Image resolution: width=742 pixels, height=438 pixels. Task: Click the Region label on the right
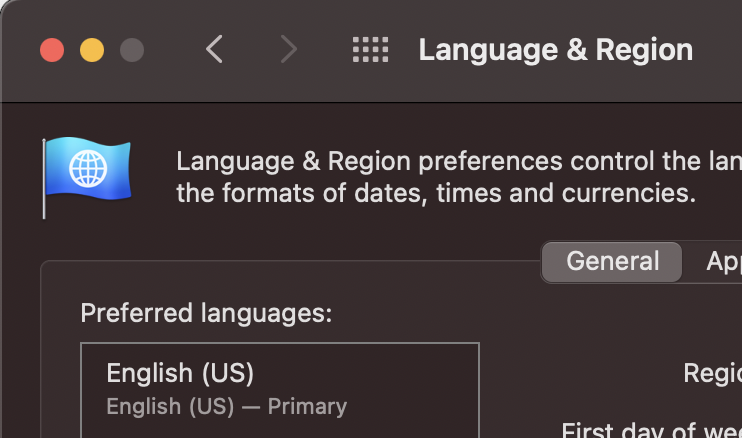pyautogui.click(x=712, y=373)
